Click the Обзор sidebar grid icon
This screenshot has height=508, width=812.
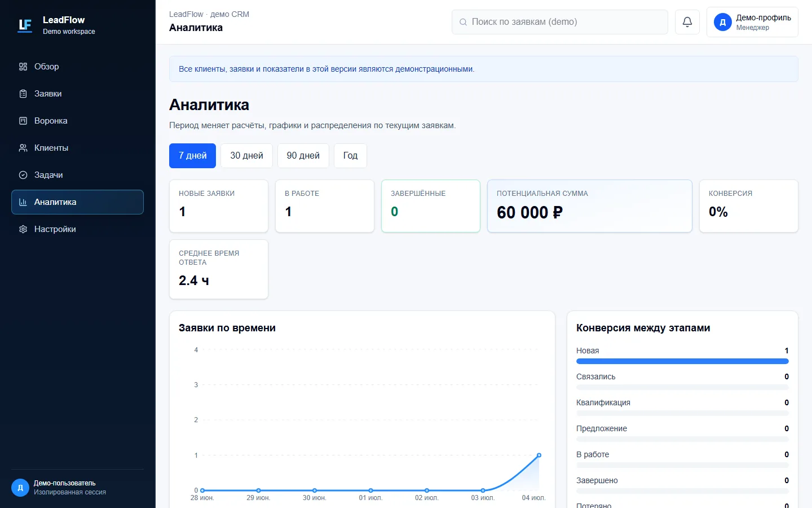coord(23,67)
